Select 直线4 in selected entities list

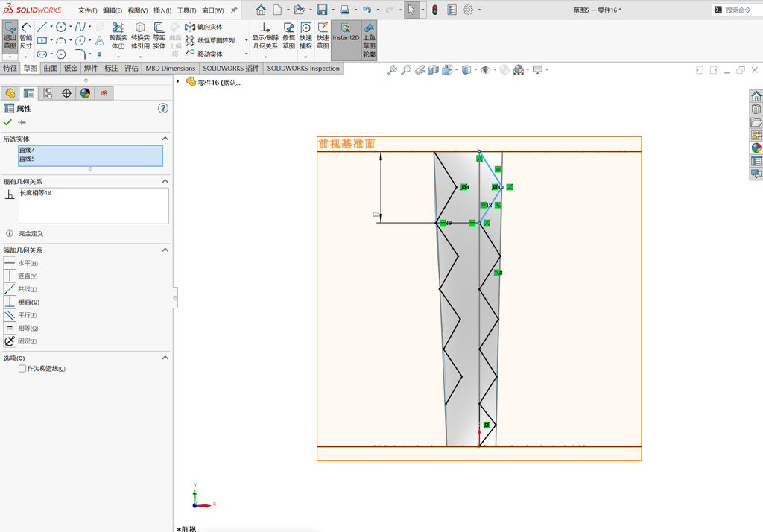[x=90, y=150]
